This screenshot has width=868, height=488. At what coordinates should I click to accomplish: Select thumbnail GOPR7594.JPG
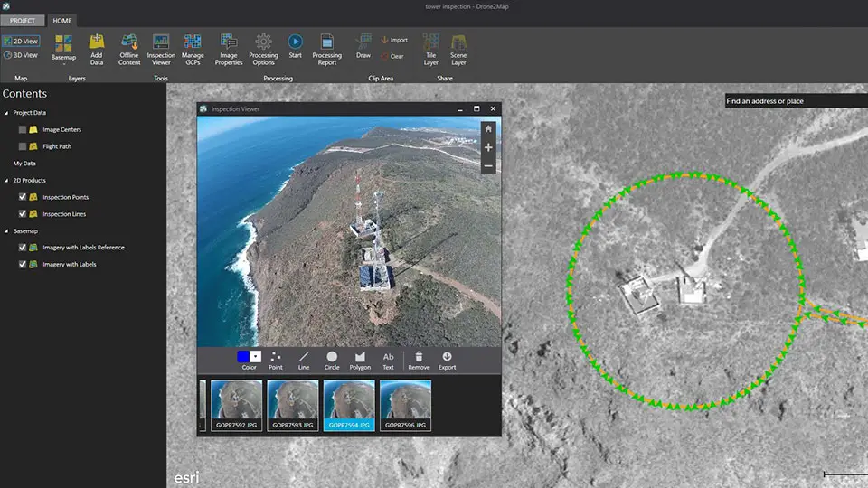click(x=349, y=405)
